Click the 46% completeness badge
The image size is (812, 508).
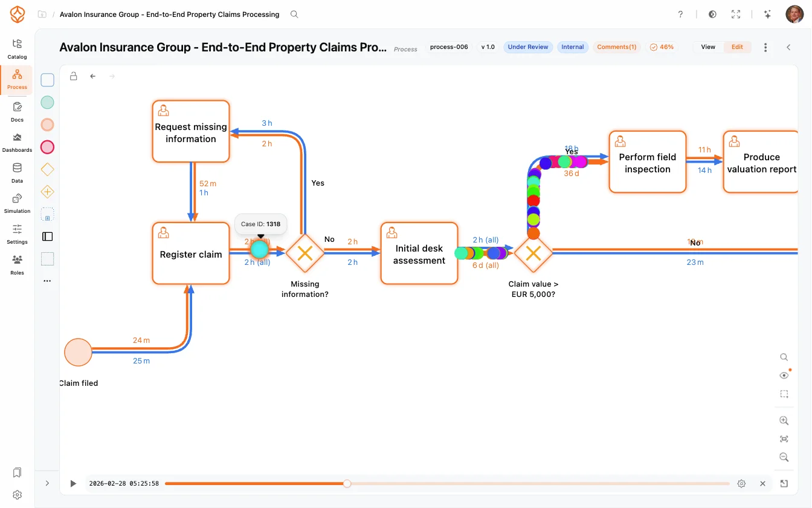tap(662, 47)
